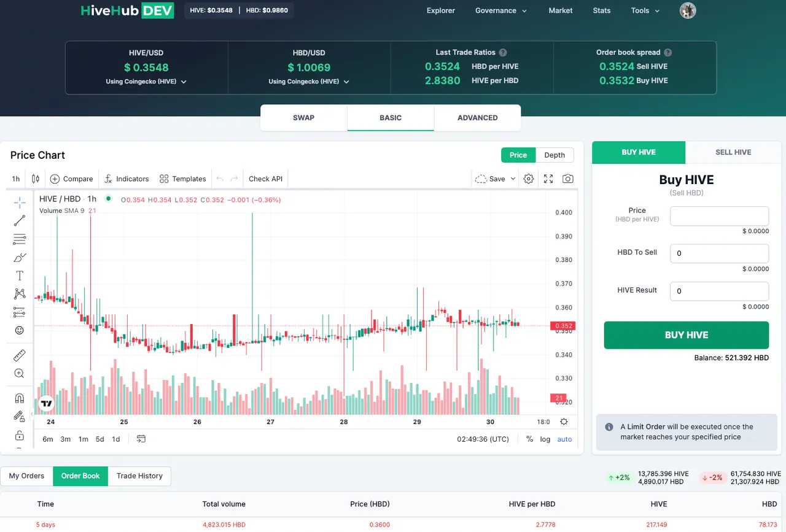Enter fullscreen chart mode
The width and height of the screenshot is (786, 532).
click(x=548, y=179)
